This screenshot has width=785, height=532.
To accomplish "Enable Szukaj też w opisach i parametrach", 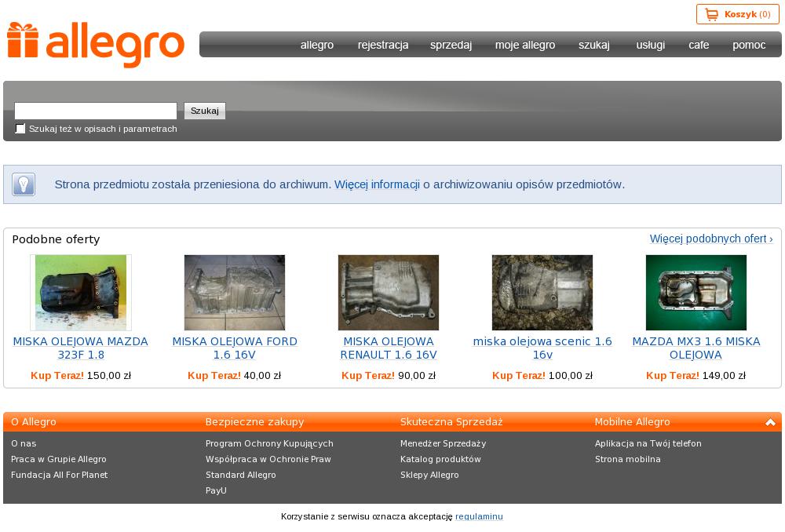I will coord(20,129).
